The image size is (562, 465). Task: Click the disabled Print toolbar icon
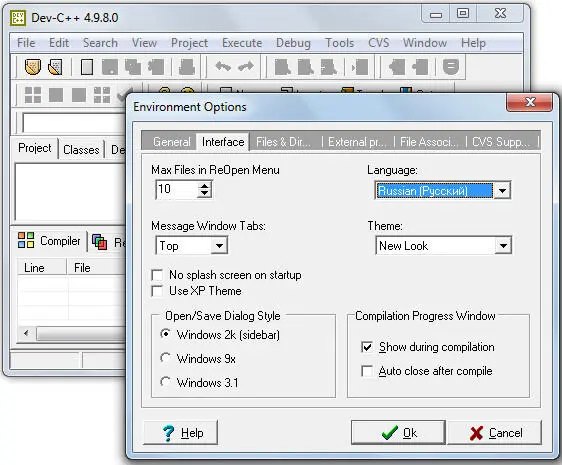point(187,67)
